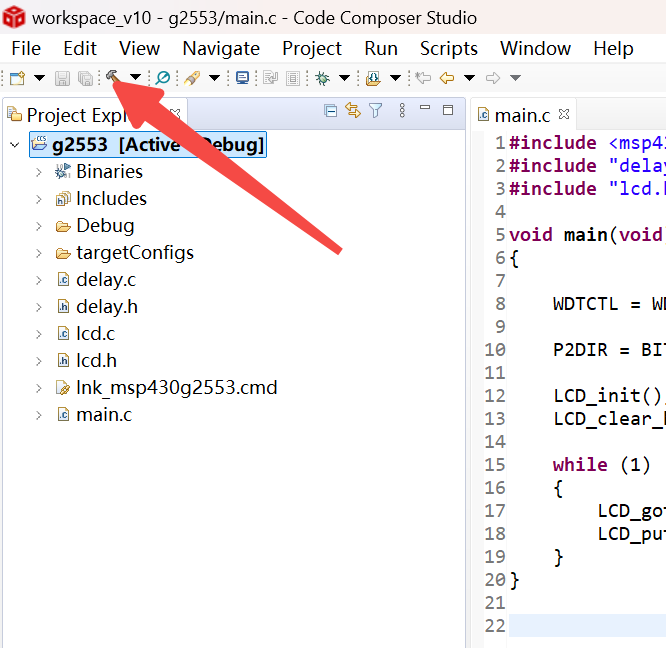Viewport: 666px width, 648px height.
Task: Select lnk_msp430g2553.cmd file
Action: pyautogui.click(x=177, y=388)
